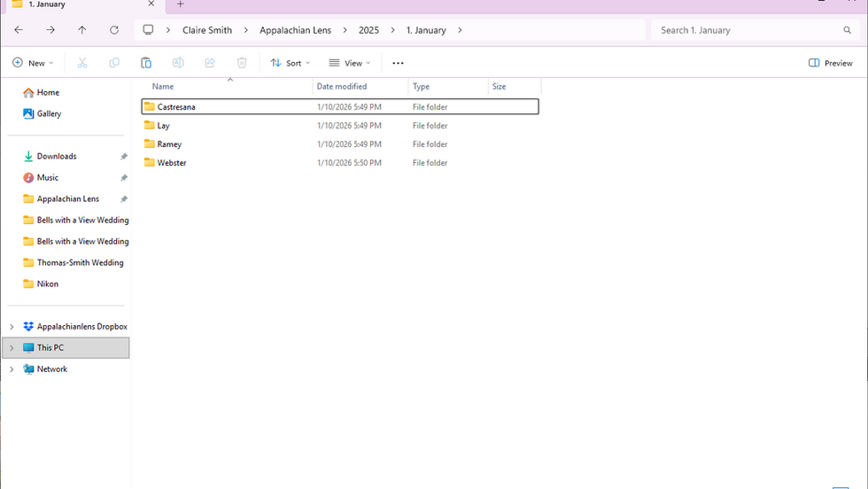Select the 1. January tab
The image size is (868, 489).
83,4
